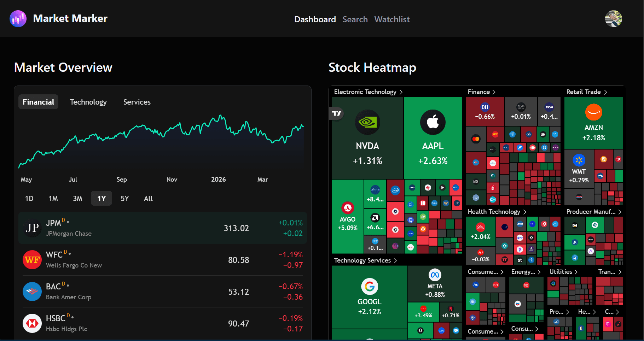Image resolution: width=644 pixels, height=341 pixels.
Task: Click the HSBC logo in the stock list
Action: pos(32,323)
